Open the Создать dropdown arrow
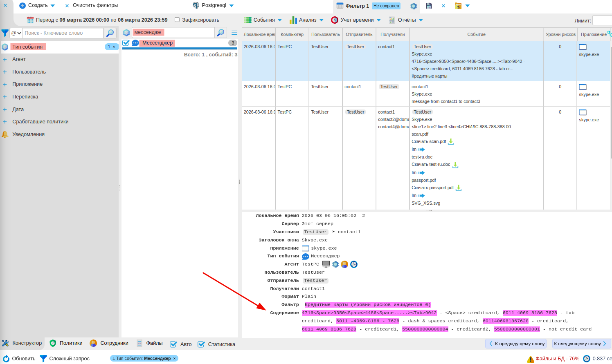The height and width of the screenshot is (364, 612). (x=53, y=6)
